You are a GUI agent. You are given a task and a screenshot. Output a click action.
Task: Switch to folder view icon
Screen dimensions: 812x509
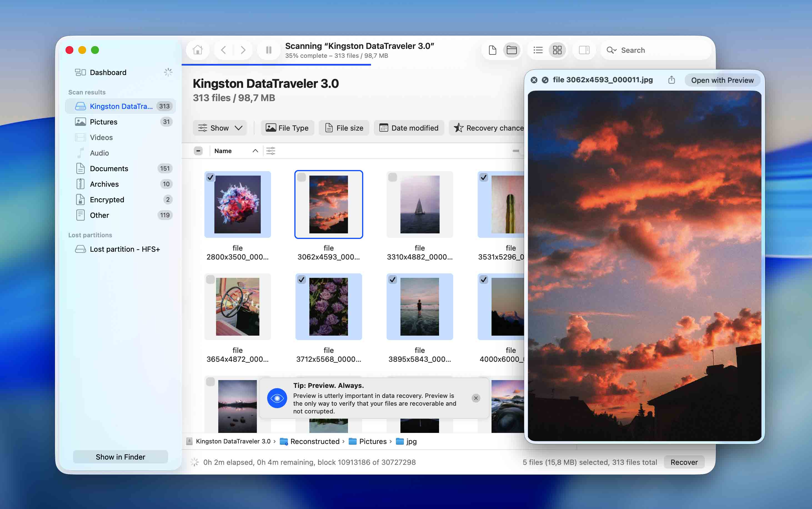point(512,50)
